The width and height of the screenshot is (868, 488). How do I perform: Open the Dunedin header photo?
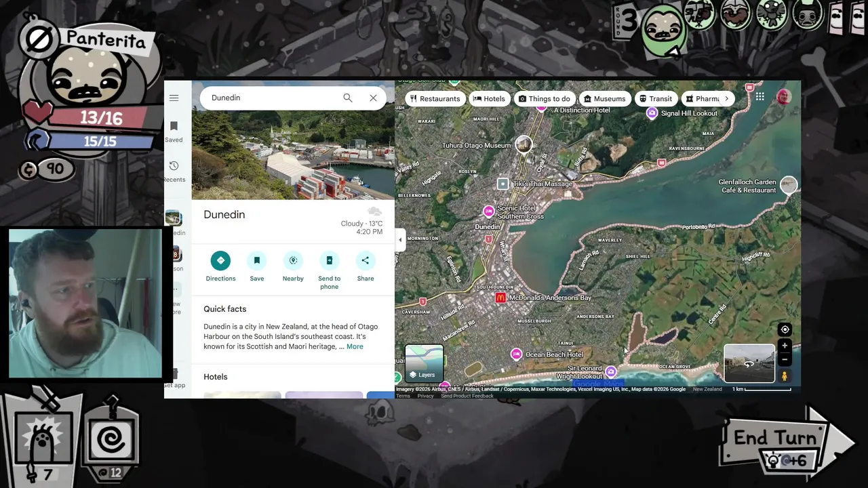pos(293,155)
